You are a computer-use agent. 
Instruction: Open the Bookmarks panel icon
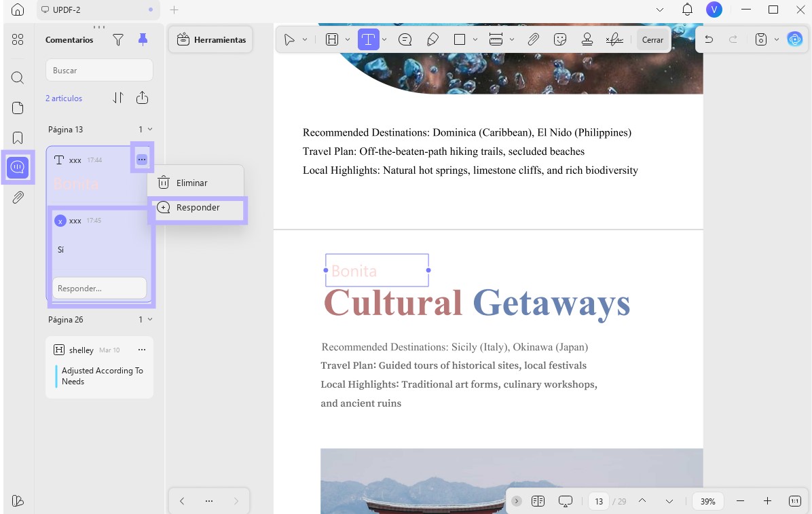[x=18, y=138]
